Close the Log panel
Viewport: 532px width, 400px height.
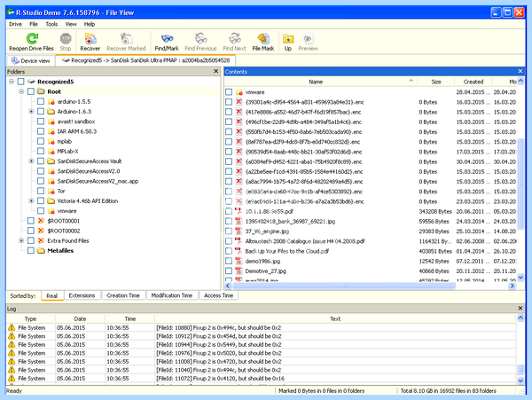pyautogui.click(x=520, y=308)
